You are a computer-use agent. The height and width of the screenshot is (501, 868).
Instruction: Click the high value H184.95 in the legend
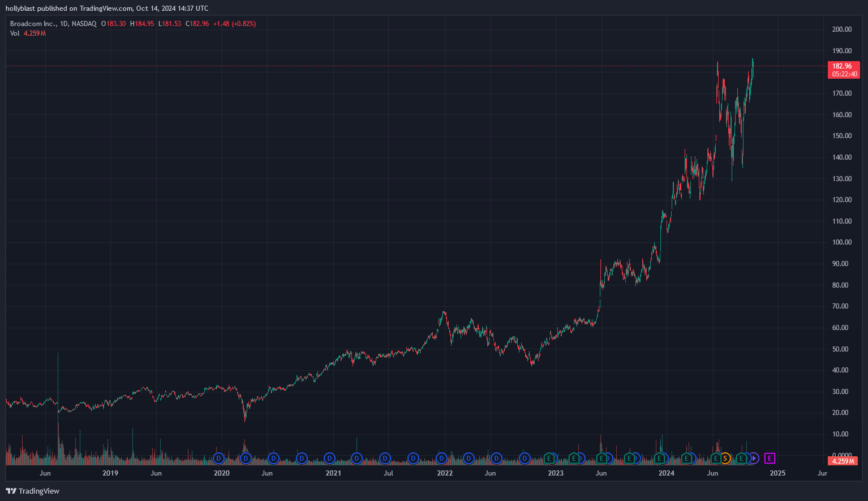tap(142, 24)
